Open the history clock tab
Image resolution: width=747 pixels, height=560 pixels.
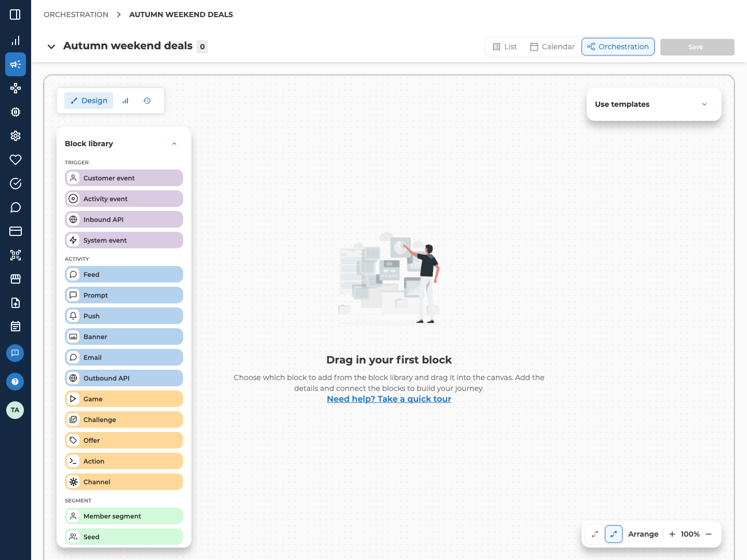coord(147,101)
